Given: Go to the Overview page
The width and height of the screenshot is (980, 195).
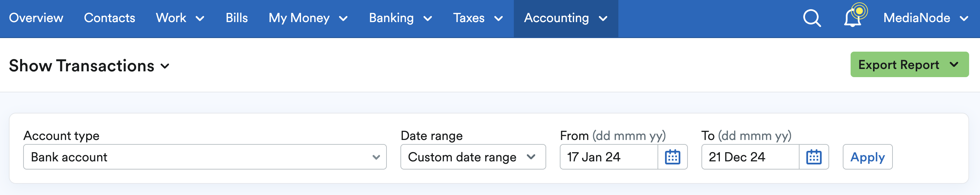Looking at the screenshot, I should pos(36,18).
